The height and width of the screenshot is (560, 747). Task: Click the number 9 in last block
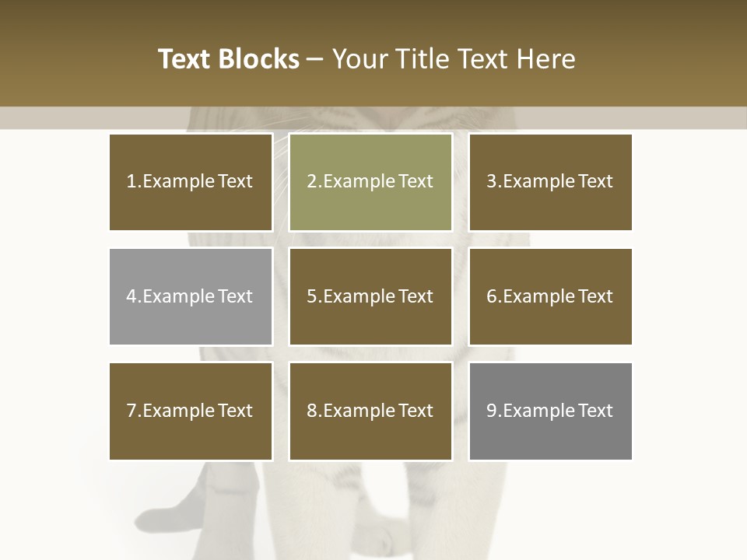(x=492, y=411)
